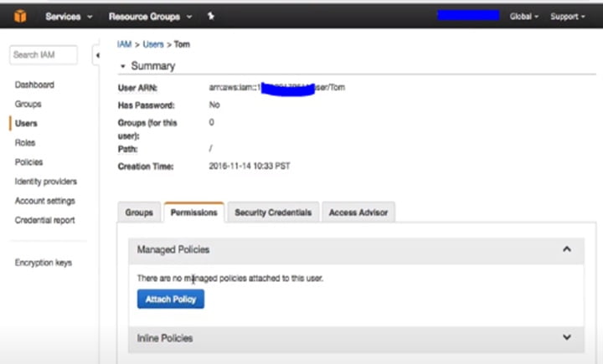Open the Support dropdown menu
The image size is (603, 364).
pos(568,17)
